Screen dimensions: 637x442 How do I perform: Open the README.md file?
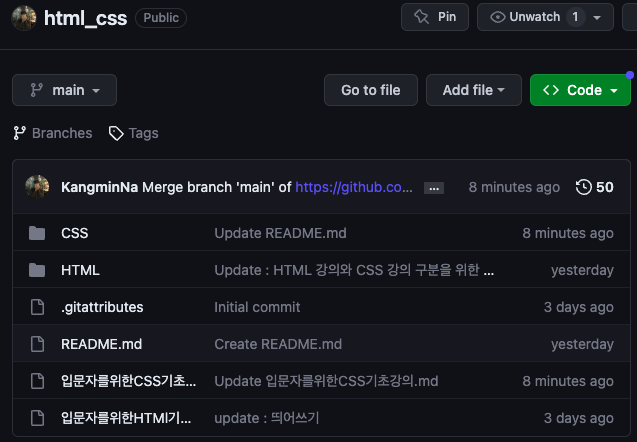(102, 344)
